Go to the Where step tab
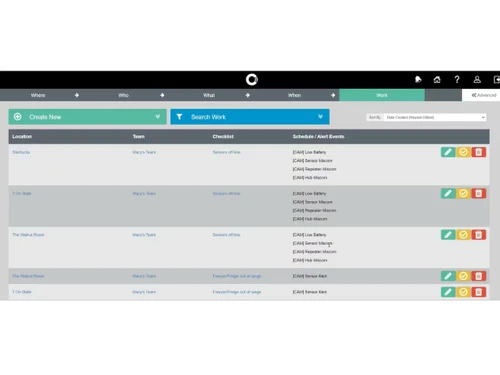Viewport: 500px width, 375px height. 38,95
